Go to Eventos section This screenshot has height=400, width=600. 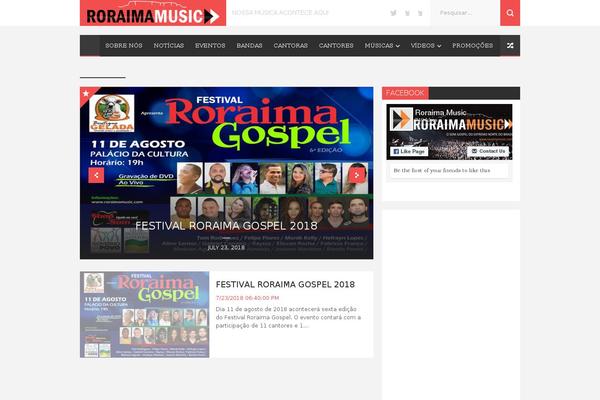(210, 46)
